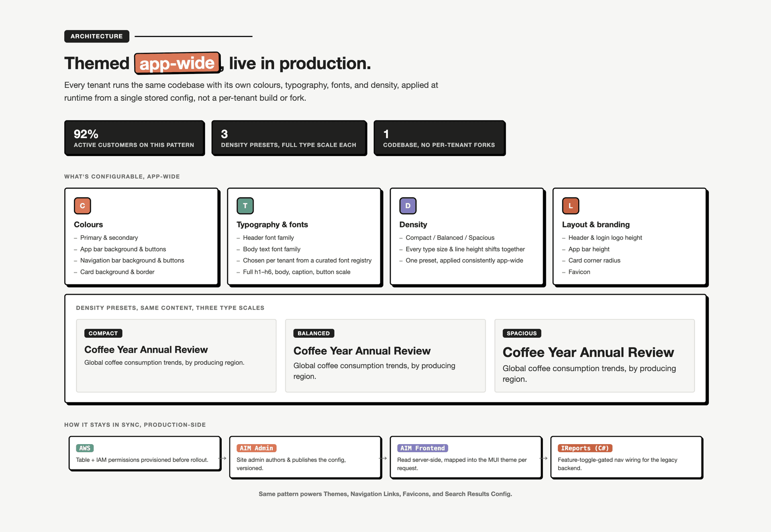This screenshot has width=771, height=532.
Task: Click the BALANCED preset tag
Action: coord(314,333)
